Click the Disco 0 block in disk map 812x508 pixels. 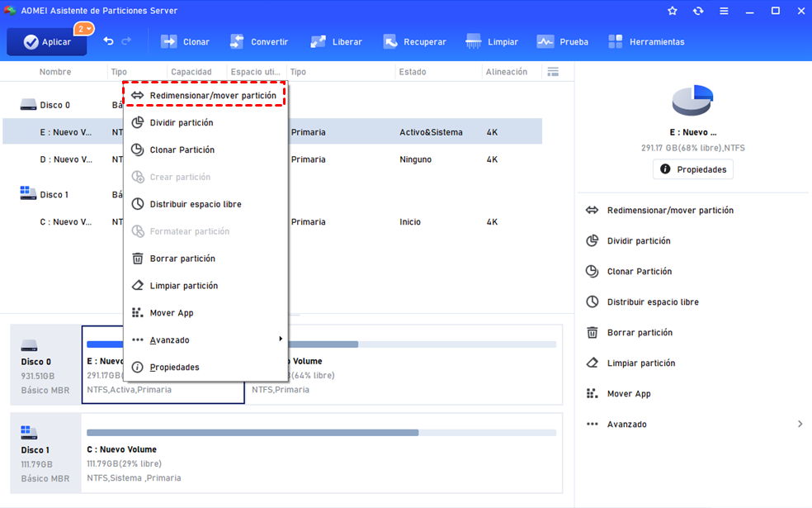[45, 365]
